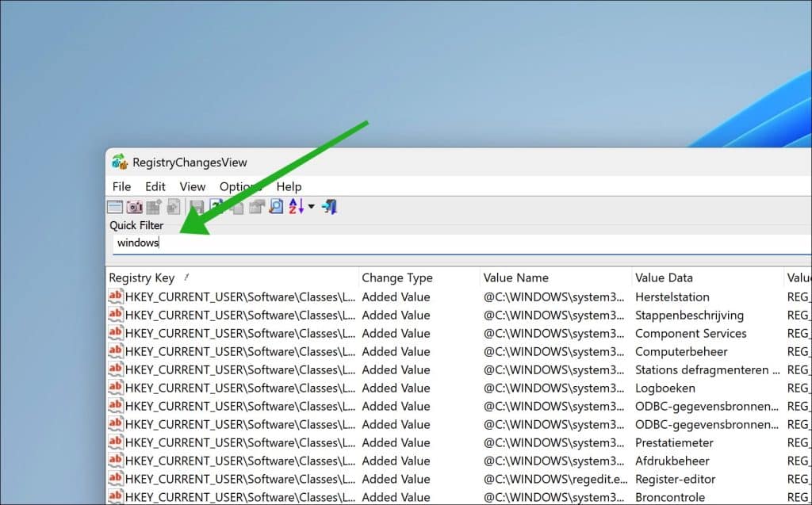This screenshot has height=505, width=812.
Task: Click into the Quick Filter text field
Action: pyautogui.click(x=462, y=243)
